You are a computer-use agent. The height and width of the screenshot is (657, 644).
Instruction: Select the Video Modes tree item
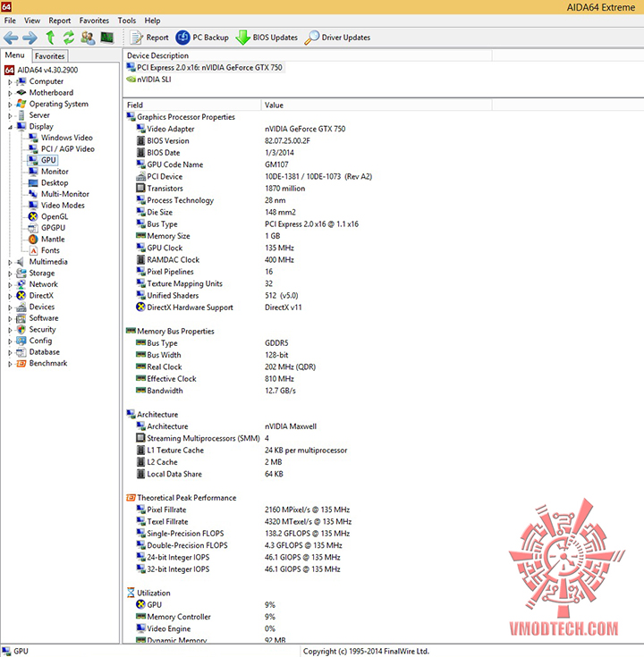pyautogui.click(x=56, y=206)
